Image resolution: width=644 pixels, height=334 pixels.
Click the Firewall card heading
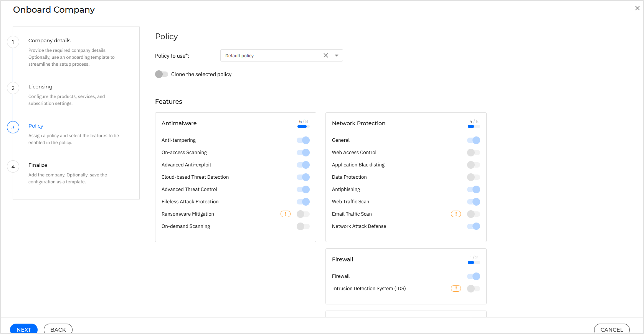[x=342, y=259]
